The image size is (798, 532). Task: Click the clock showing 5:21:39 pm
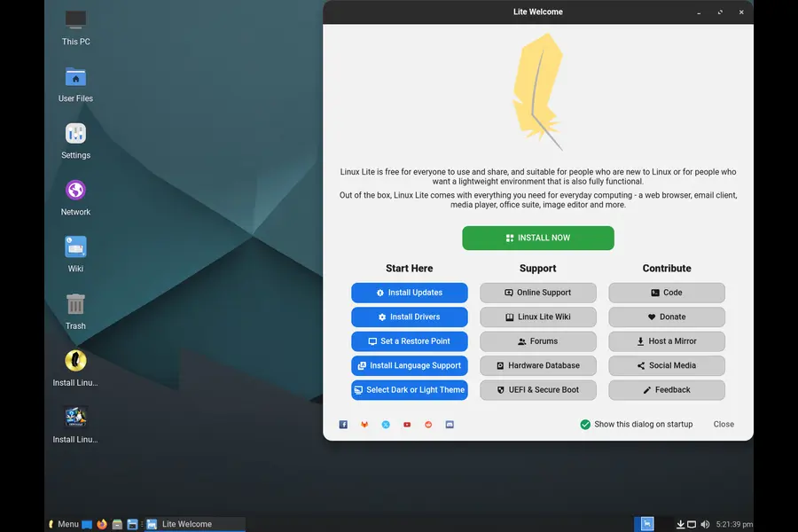[734, 524]
